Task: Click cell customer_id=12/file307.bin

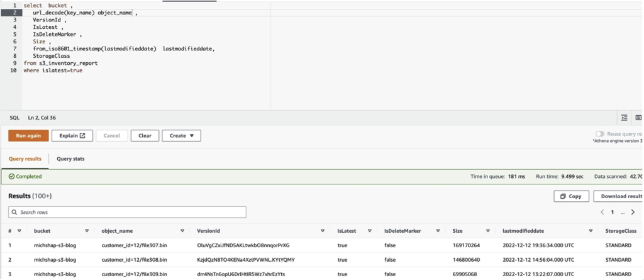Action: coord(135,245)
